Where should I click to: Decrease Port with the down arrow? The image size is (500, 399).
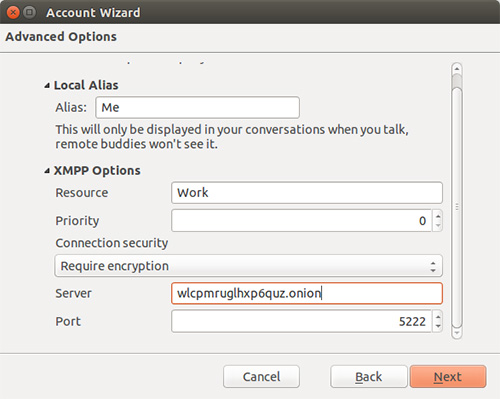point(438,326)
